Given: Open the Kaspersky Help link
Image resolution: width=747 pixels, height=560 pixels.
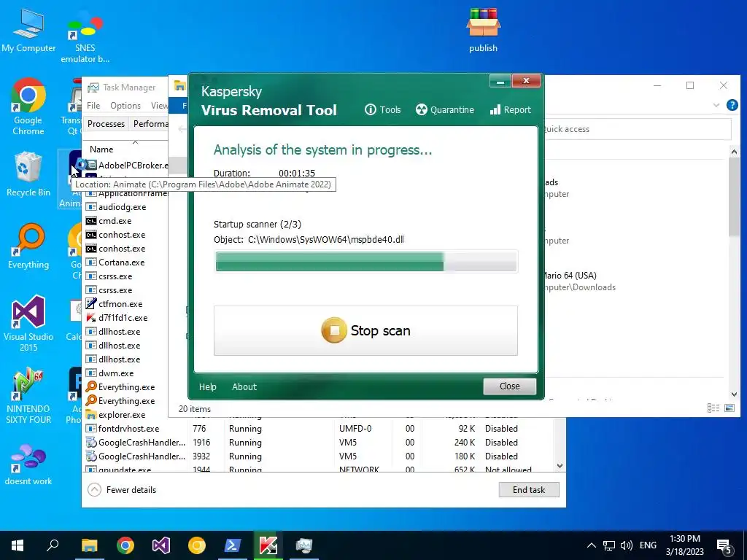Looking at the screenshot, I should click(207, 386).
